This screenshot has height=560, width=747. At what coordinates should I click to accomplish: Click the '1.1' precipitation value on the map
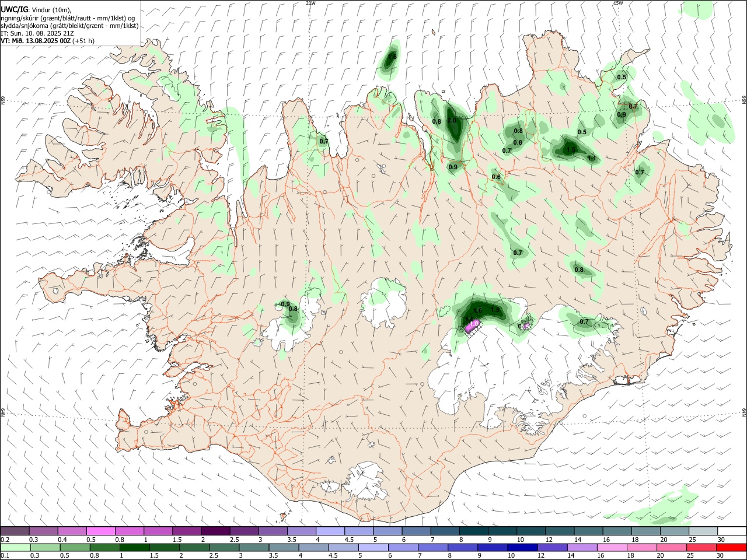point(592,158)
